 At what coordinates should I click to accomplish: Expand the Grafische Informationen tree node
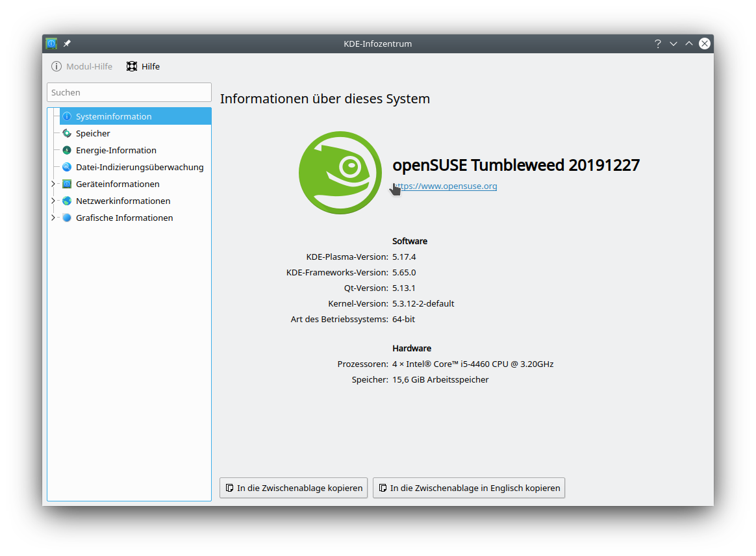pos(53,218)
